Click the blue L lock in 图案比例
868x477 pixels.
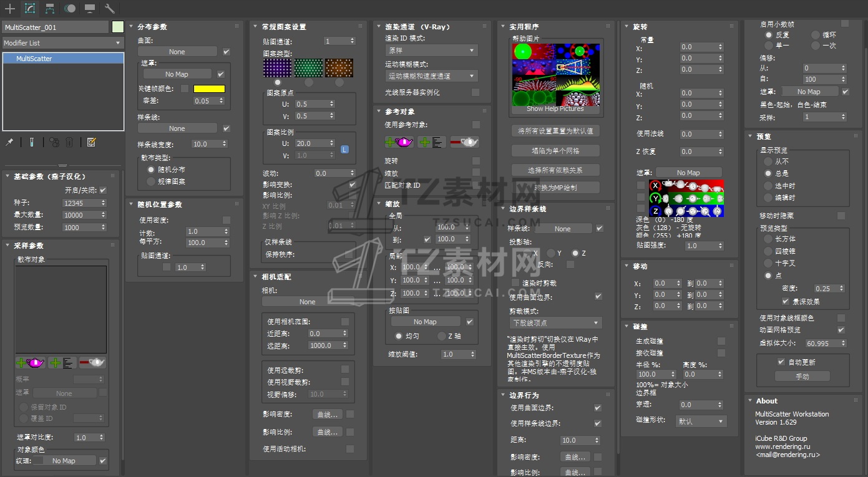tap(344, 149)
